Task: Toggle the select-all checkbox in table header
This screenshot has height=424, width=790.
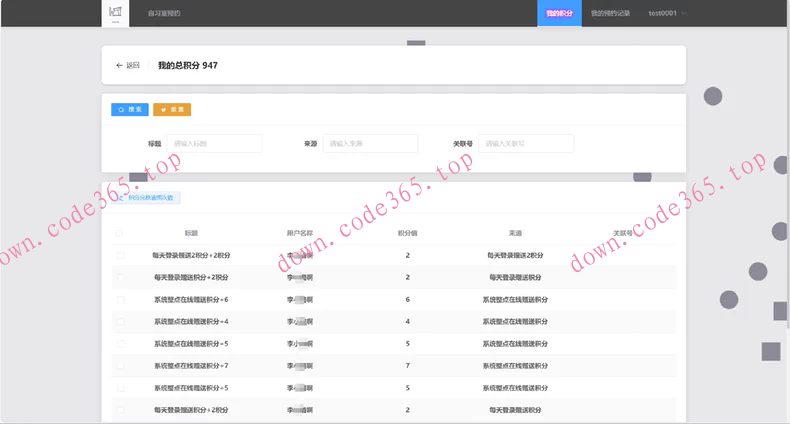Action: point(119,233)
